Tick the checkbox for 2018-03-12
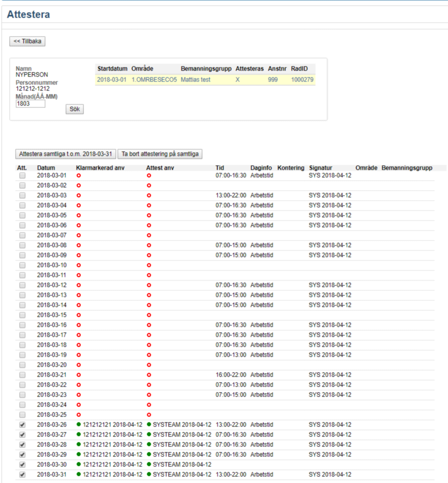The height and width of the screenshot is (483, 448). pyautogui.click(x=22, y=285)
